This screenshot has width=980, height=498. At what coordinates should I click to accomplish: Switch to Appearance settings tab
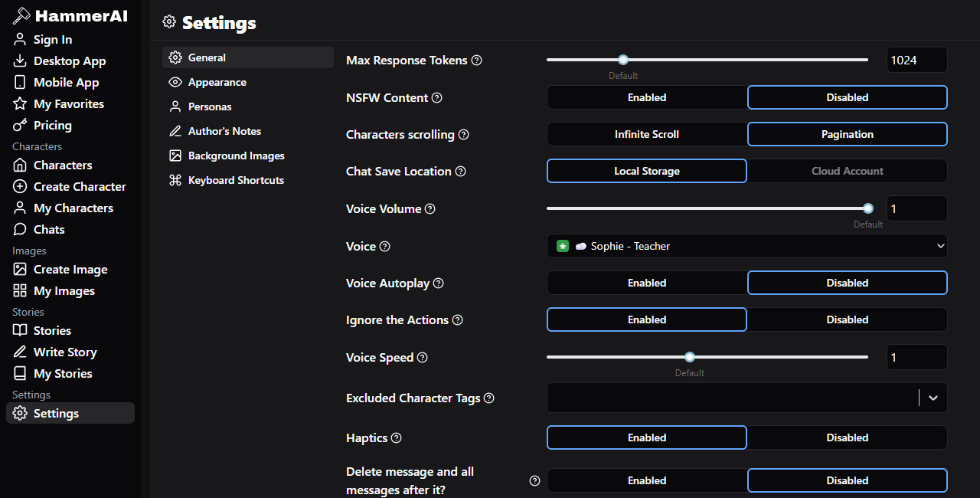pyautogui.click(x=248, y=82)
